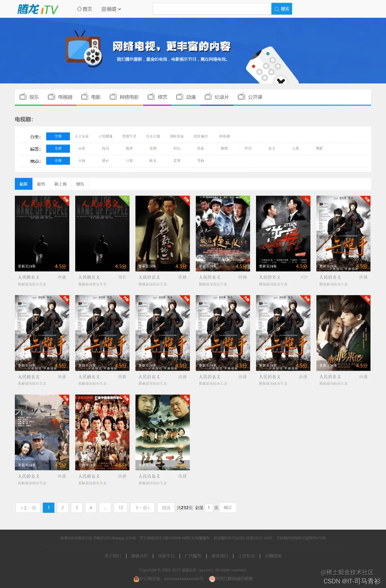Open the 网络电影 category TV icon

pyautogui.click(x=113, y=96)
